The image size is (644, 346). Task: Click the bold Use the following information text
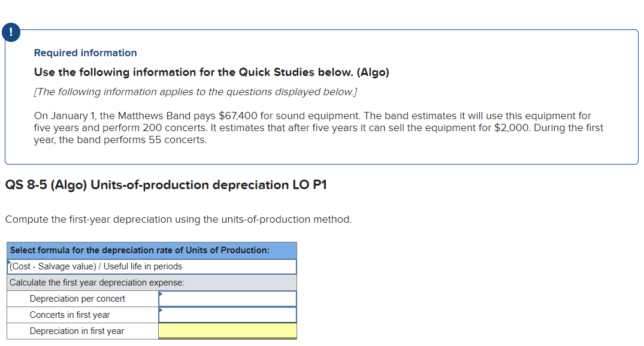[x=211, y=72]
